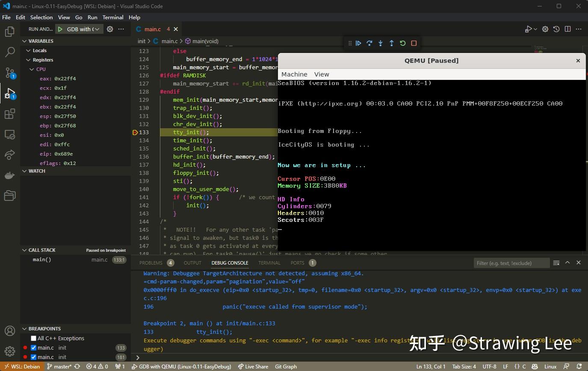Click the Step Into debug icon
The width and height of the screenshot is (588, 371).
tap(381, 43)
